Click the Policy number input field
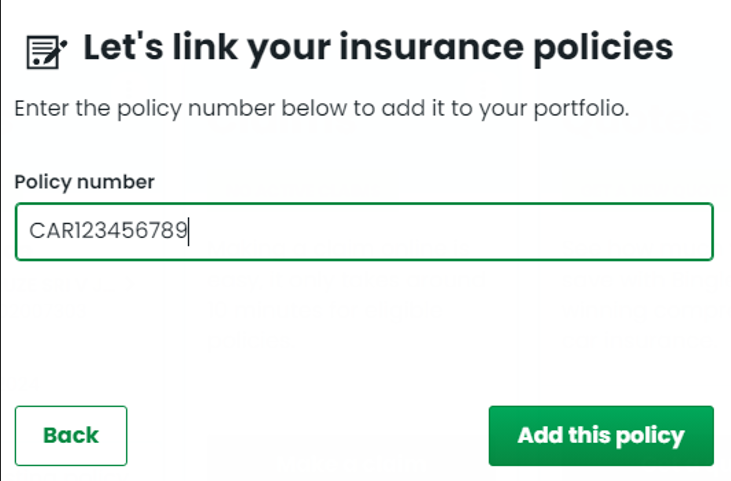 click(x=364, y=231)
